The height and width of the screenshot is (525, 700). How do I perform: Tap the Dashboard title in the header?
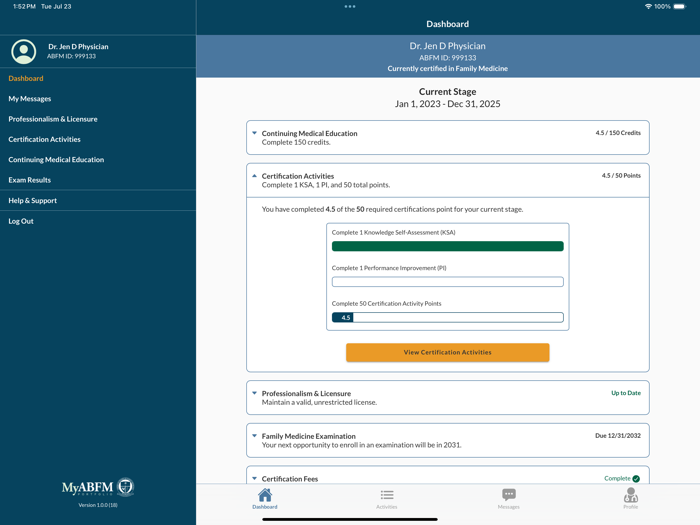point(447,24)
